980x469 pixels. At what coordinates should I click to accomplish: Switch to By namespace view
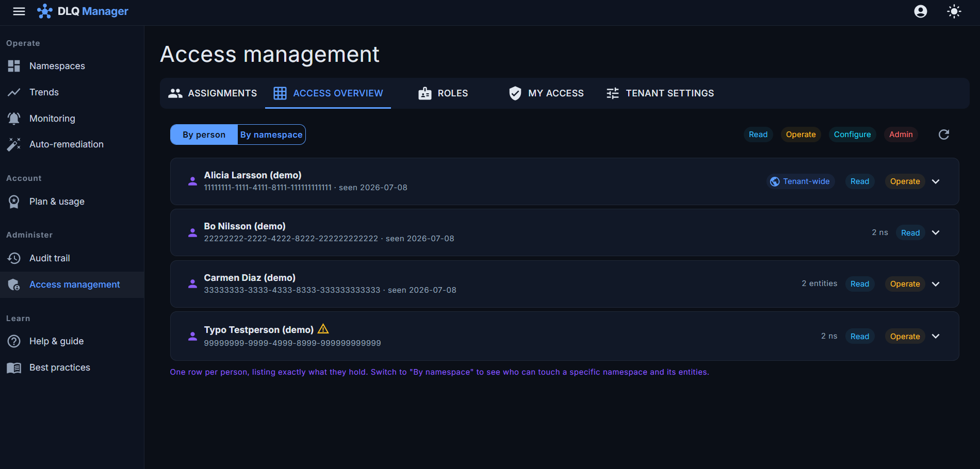271,135
